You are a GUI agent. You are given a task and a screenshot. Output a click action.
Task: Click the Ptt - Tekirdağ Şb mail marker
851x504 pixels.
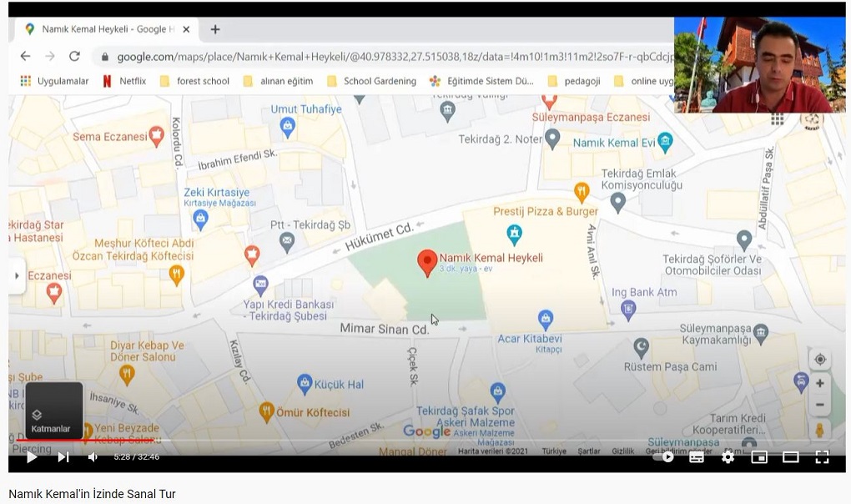tap(286, 241)
